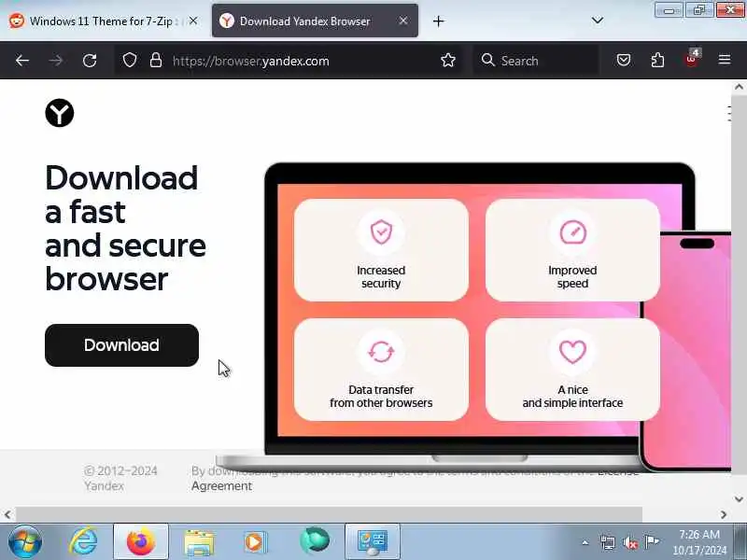Click the page scrollbar down arrow
This screenshot has height=560, width=747.
coord(739,499)
